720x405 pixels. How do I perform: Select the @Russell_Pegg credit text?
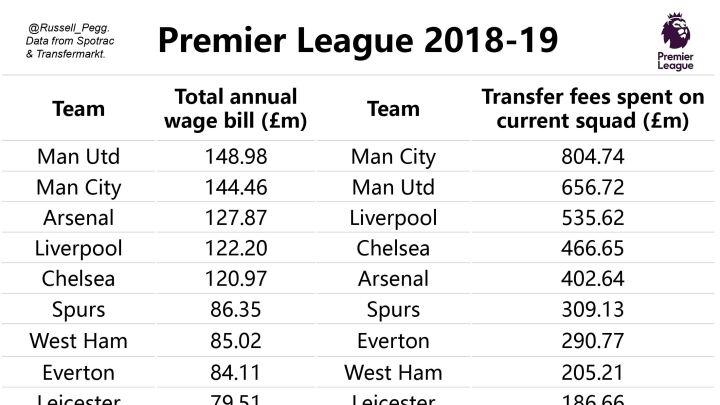[x=70, y=41]
